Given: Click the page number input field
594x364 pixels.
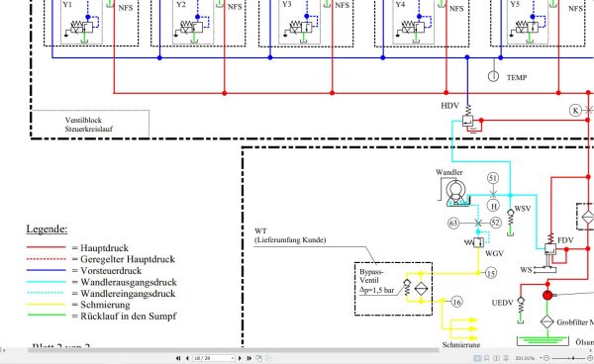Looking at the screenshot, I should (x=212, y=358).
